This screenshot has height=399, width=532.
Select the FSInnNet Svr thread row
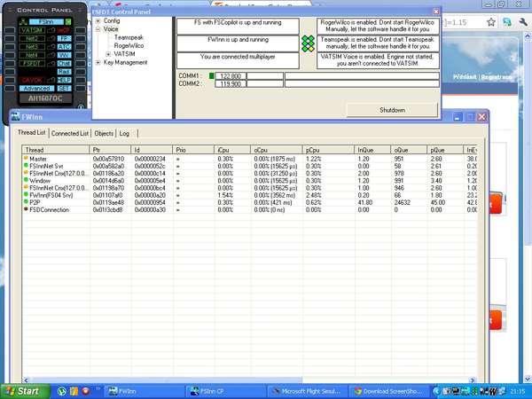(x=249, y=167)
